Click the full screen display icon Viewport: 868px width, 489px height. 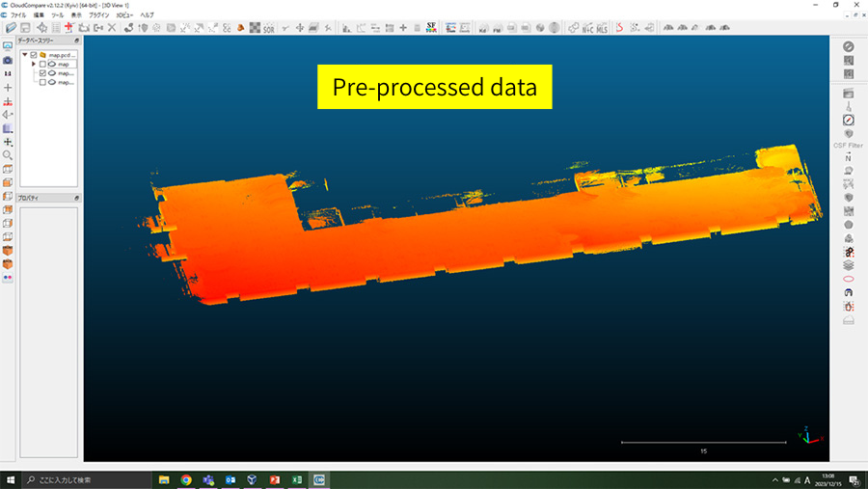(8, 46)
